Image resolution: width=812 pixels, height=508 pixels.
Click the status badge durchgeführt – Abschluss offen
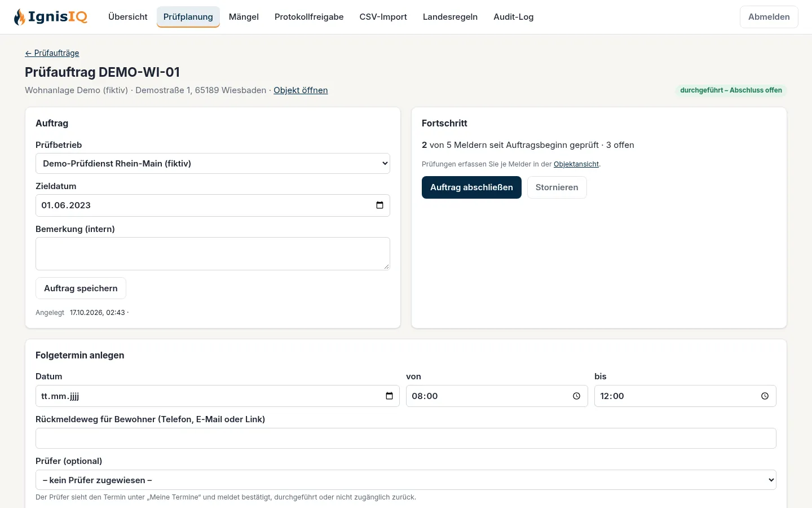click(x=731, y=90)
